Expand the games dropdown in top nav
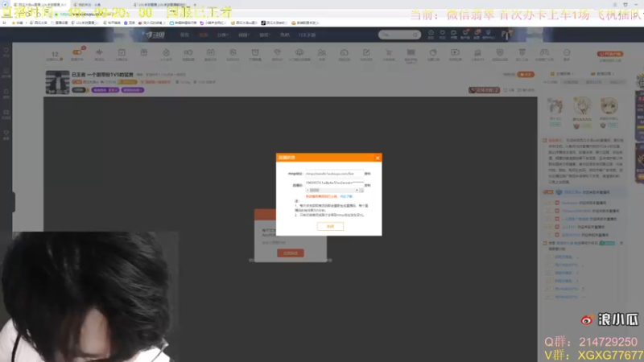 pos(265,35)
